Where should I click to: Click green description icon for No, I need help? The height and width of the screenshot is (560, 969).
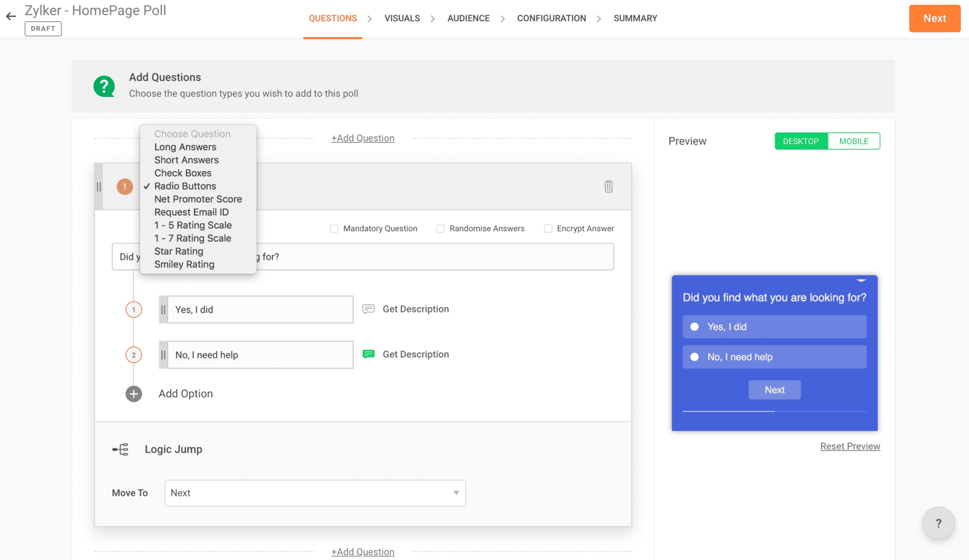(x=368, y=354)
